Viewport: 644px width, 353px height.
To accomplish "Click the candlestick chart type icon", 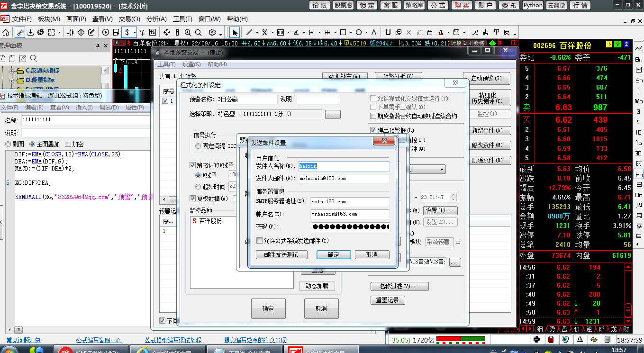I will pos(70,32).
